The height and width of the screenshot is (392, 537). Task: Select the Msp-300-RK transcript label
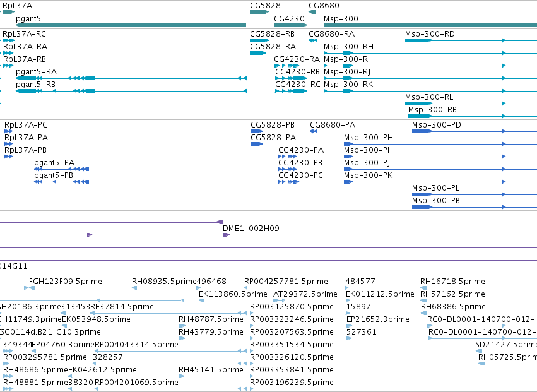point(348,85)
